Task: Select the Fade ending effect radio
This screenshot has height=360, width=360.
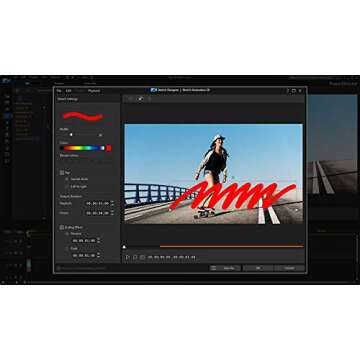Action: click(67, 248)
